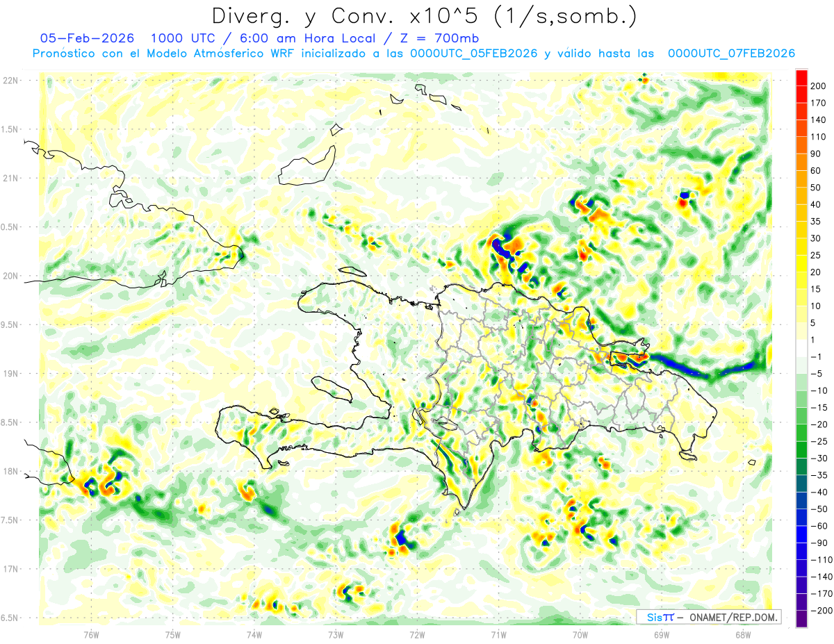Click the "71W" longitude label
Viewport: 834px width, 644px height.
pos(498,635)
